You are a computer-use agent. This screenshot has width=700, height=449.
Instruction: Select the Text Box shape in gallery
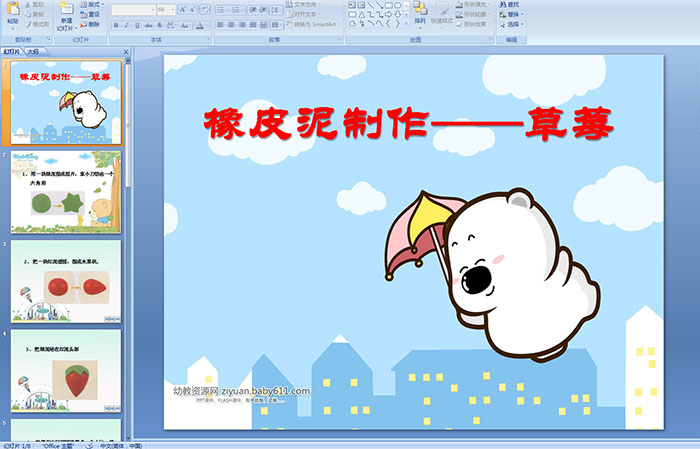point(352,5)
